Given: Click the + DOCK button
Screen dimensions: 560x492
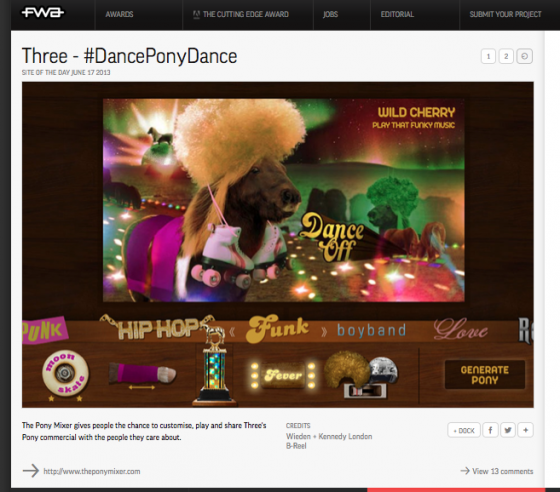Looking at the screenshot, I should [464, 430].
